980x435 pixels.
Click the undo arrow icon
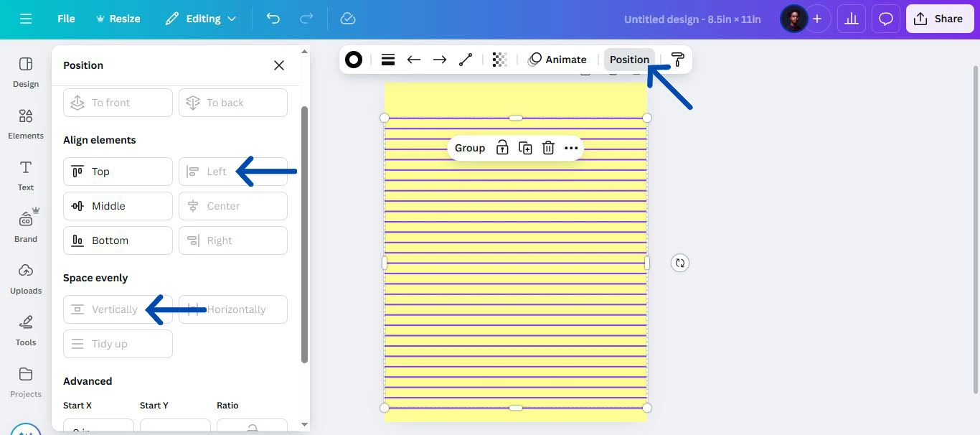coord(273,19)
